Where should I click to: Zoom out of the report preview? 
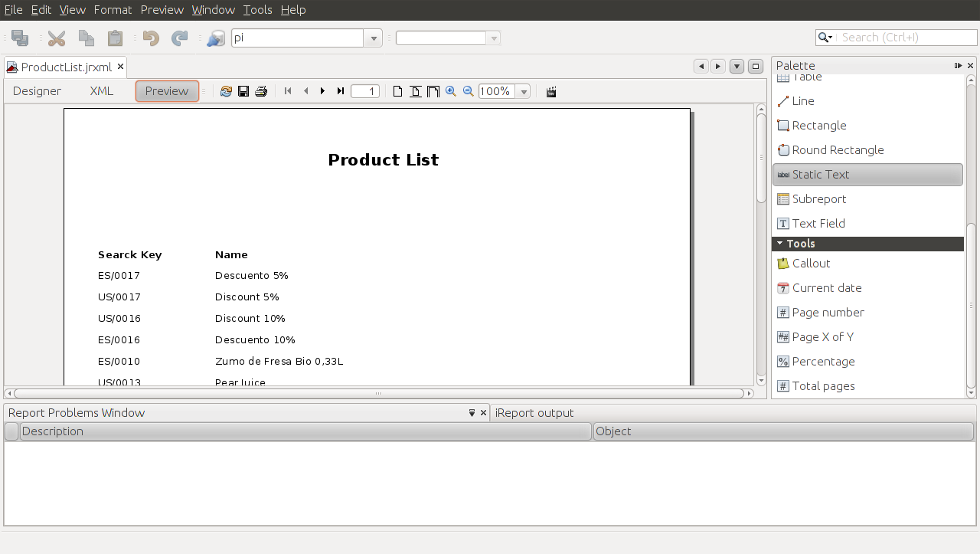tap(469, 91)
